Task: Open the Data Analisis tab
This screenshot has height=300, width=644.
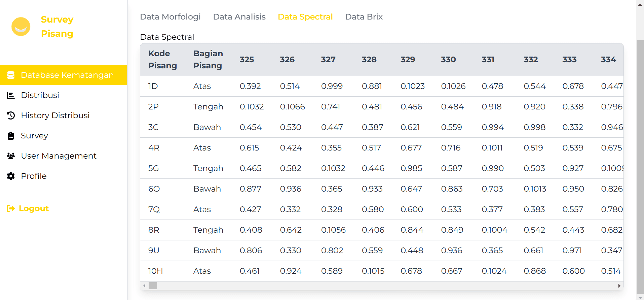Action: 239,17
